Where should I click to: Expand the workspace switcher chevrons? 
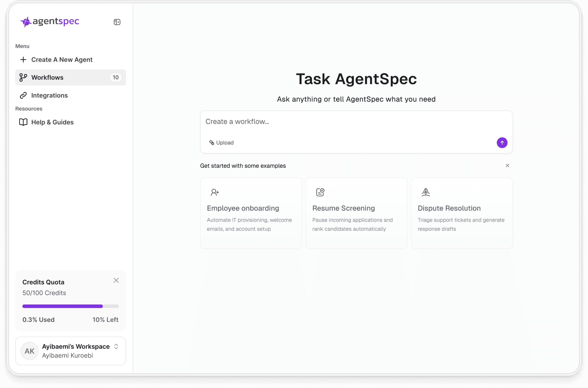coord(116,347)
